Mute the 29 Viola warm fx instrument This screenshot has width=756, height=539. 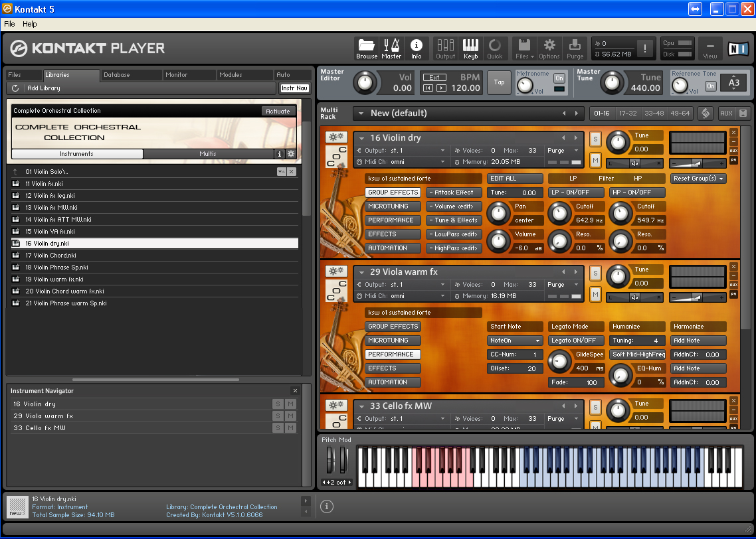[595, 294]
